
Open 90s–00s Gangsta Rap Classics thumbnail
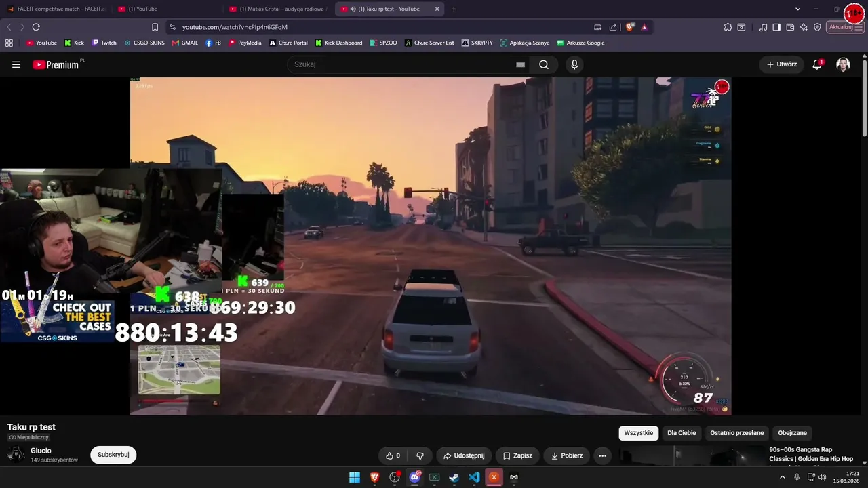[692, 457]
